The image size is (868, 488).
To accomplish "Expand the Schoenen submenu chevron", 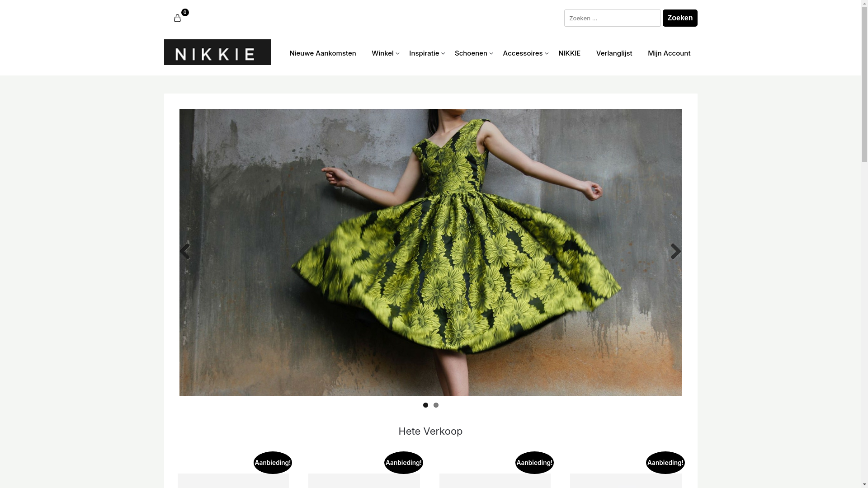I will (x=491, y=54).
